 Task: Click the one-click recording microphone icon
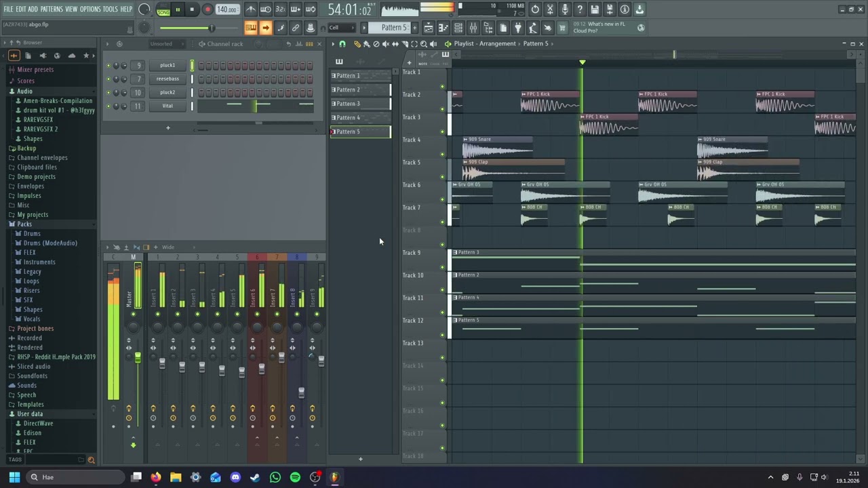pos(565,9)
